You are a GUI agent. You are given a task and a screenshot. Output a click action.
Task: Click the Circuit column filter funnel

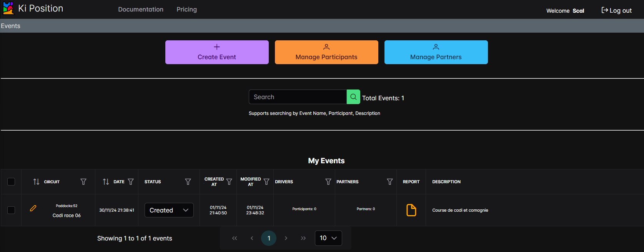click(83, 182)
